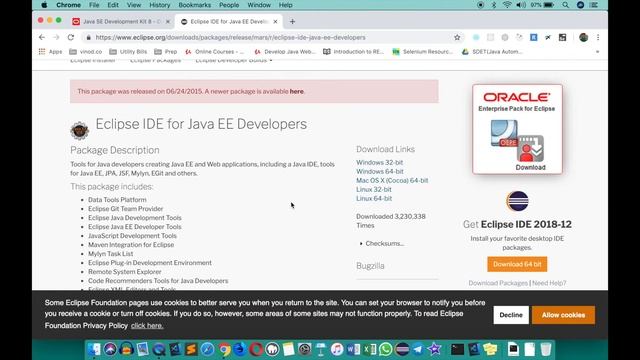Open WhatsApp from the Dock

(x=385, y=349)
